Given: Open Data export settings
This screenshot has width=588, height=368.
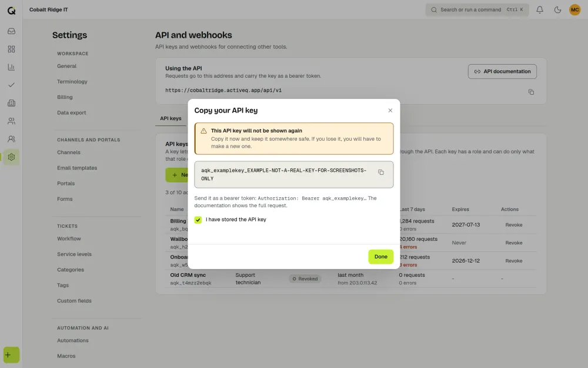Looking at the screenshot, I should coord(71,112).
